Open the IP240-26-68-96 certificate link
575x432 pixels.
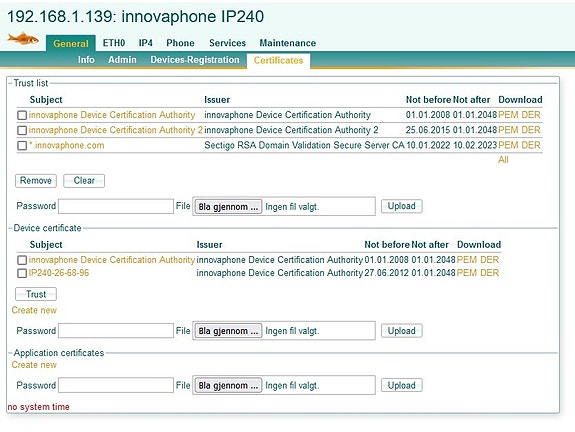[59, 273]
